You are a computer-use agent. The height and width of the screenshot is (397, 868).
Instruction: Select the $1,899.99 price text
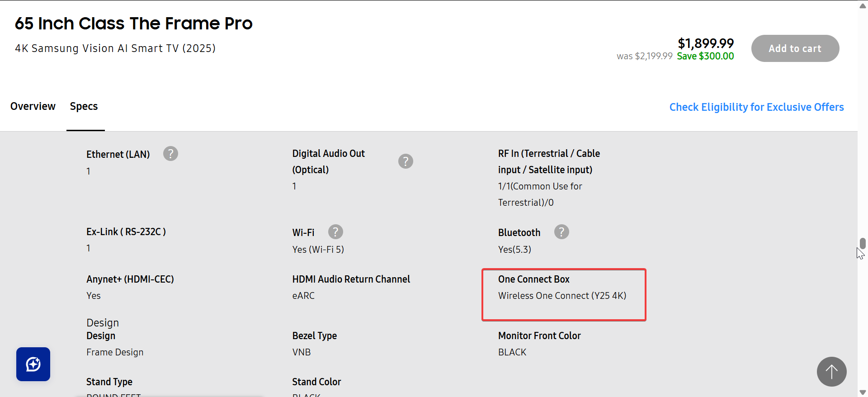(x=706, y=43)
